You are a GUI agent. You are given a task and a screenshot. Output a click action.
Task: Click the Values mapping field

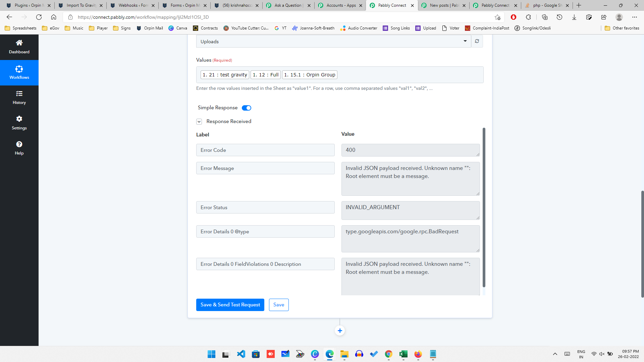point(340,75)
